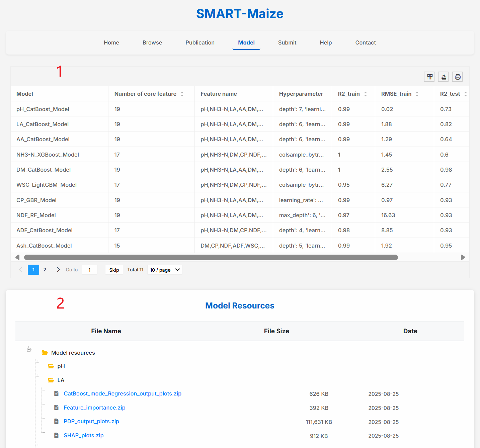Download Feature_importance.zip
Screen dimensions: 480x448
pos(94,408)
